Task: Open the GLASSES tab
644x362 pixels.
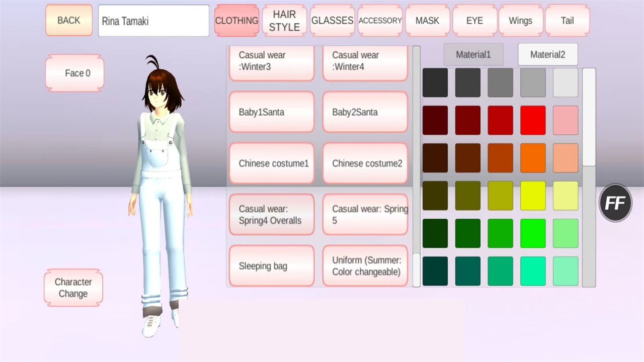Action: pyautogui.click(x=332, y=21)
